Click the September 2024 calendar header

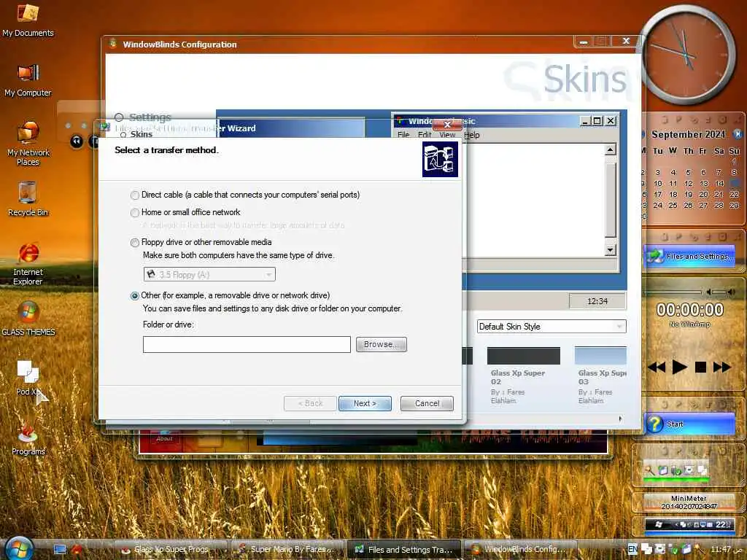[x=688, y=134]
